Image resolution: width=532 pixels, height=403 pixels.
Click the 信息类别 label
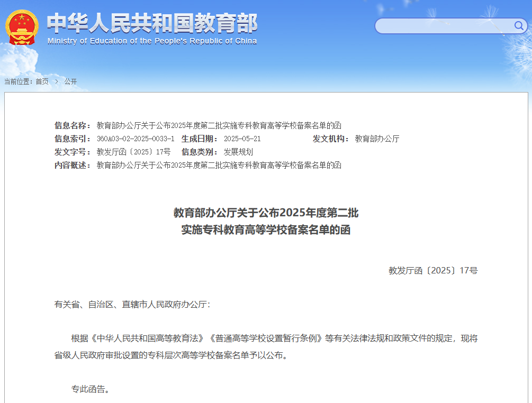point(200,152)
